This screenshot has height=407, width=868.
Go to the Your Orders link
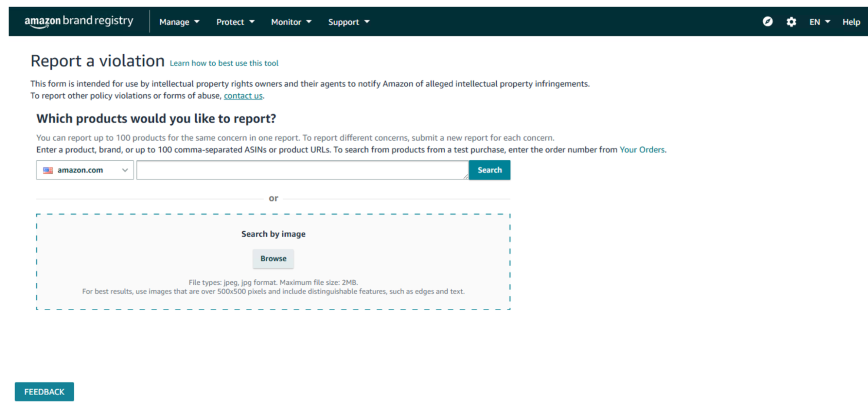(642, 149)
